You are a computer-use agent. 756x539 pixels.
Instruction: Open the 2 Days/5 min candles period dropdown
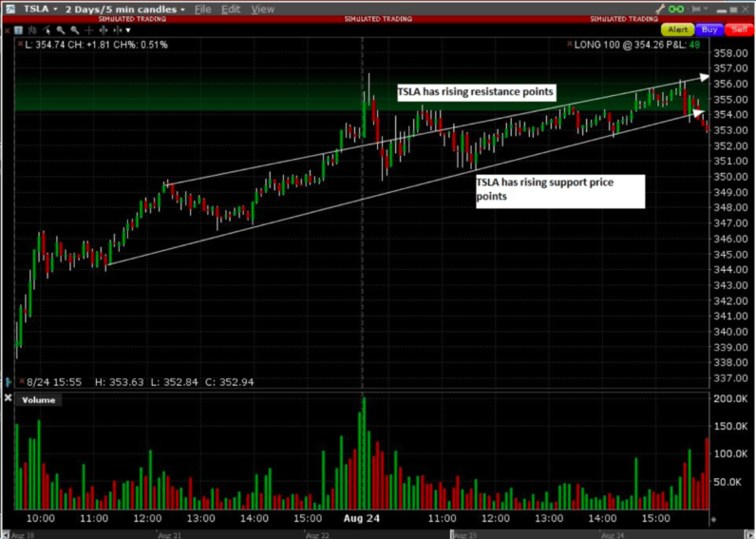(x=124, y=10)
